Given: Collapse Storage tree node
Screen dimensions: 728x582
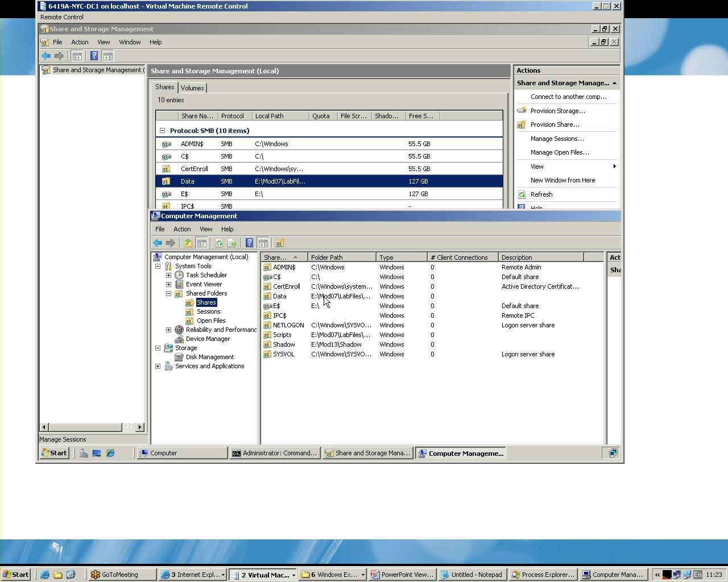Looking at the screenshot, I should (158, 348).
